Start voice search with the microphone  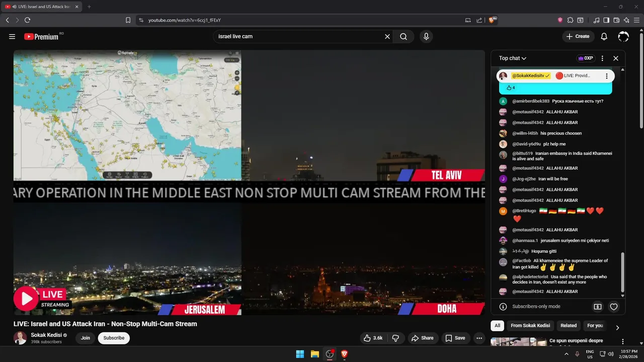tap(426, 37)
